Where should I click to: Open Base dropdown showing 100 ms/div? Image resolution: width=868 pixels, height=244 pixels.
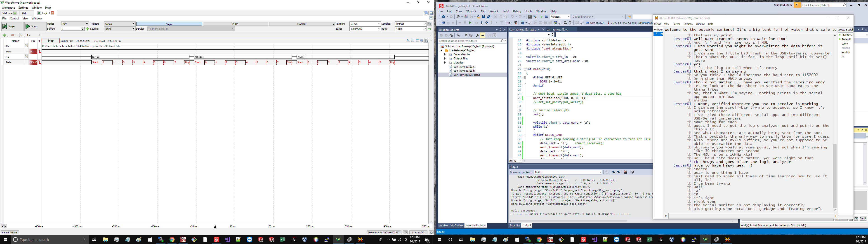point(365,29)
